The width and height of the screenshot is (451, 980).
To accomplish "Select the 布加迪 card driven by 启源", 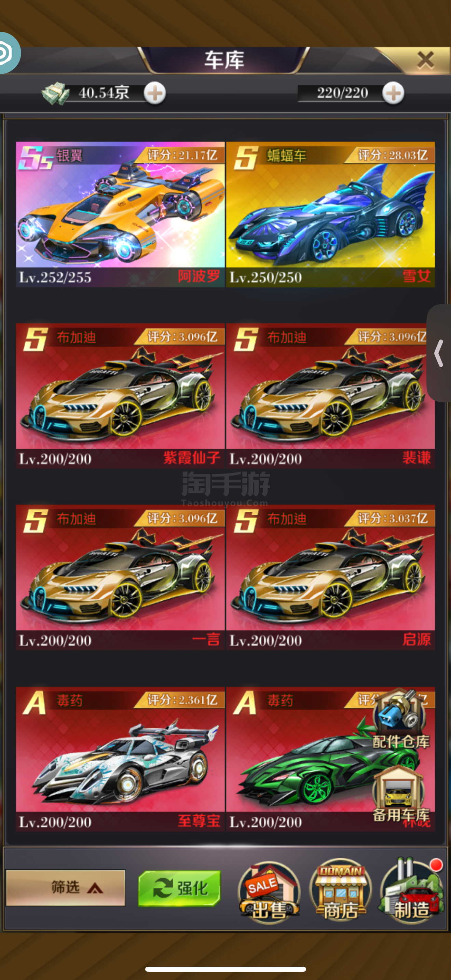I will point(330,577).
